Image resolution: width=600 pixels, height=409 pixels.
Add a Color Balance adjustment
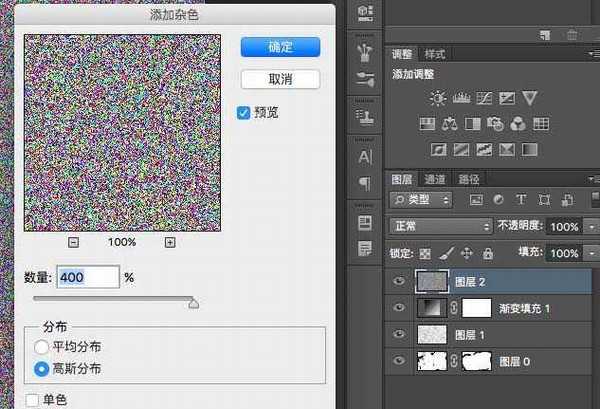[449, 124]
